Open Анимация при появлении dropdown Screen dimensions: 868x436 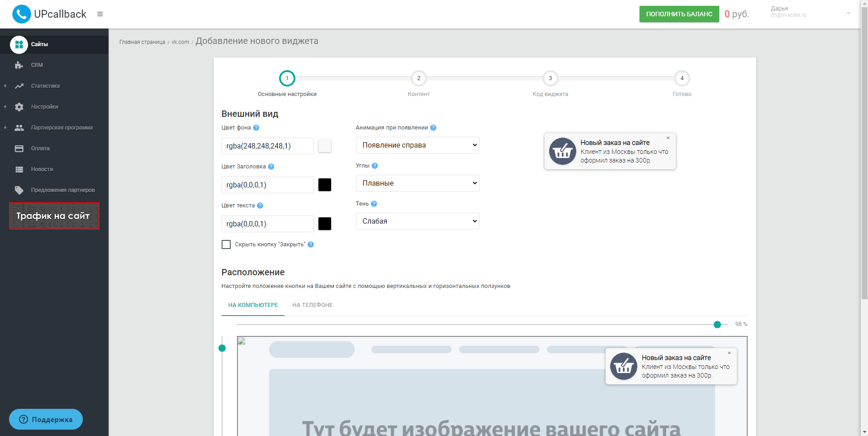(417, 145)
